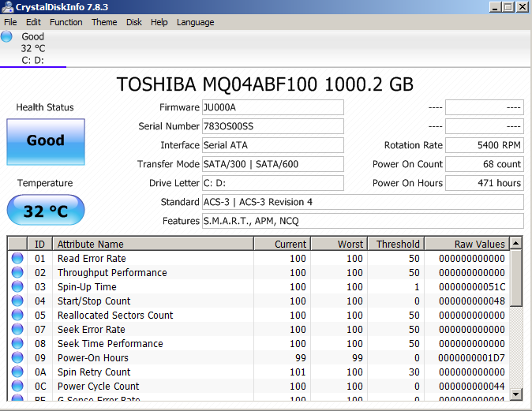Click the ID column header
Viewport: 532px width, 411px height.
39,245
